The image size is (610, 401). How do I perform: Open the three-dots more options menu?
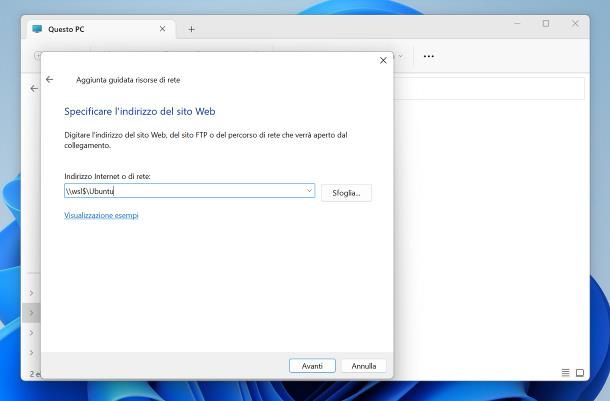[x=429, y=56]
